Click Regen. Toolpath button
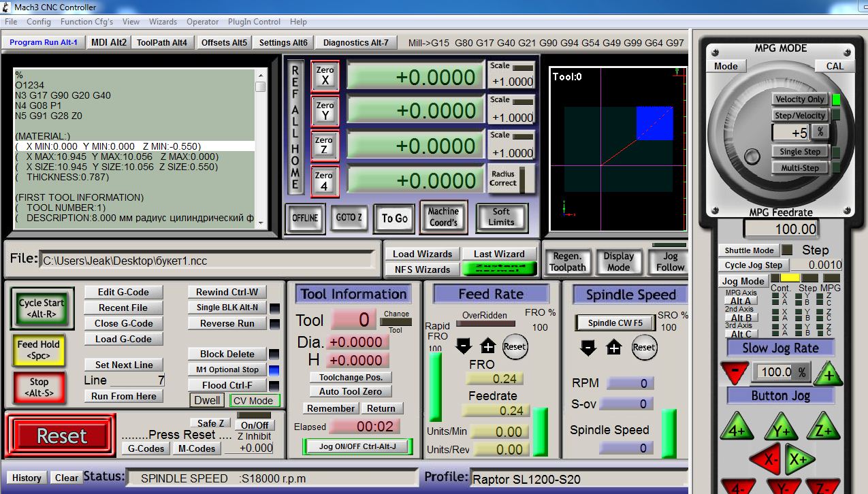This screenshot has height=494, width=868. pyautogui.click(x=567, y=261)
